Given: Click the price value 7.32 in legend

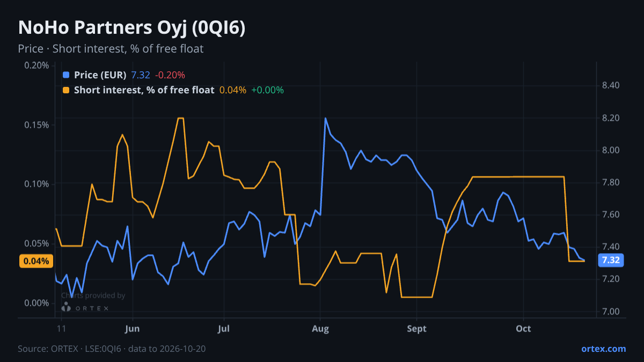Looking at the screenshot, I should pos(141,75).
